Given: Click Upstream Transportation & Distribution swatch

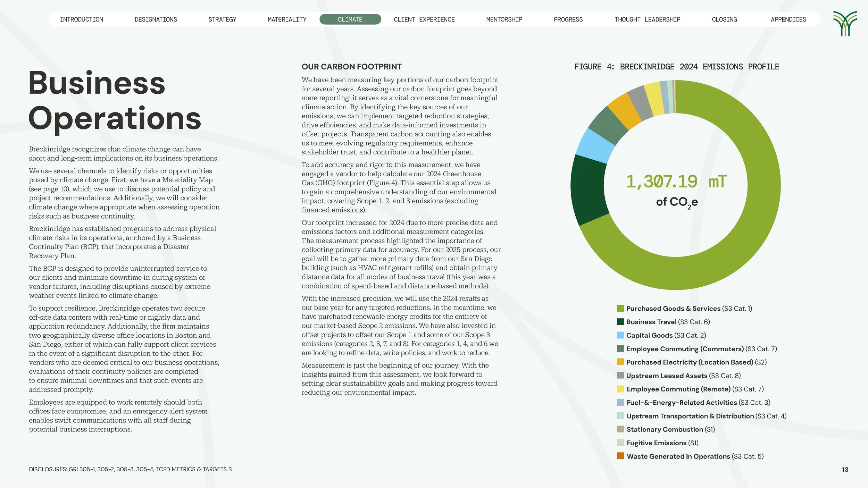Looking at the screenshot, I should 620,416.
